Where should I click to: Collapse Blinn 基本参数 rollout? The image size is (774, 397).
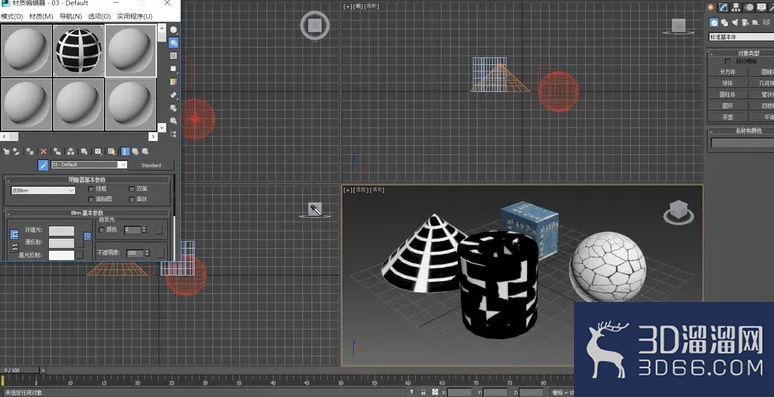click(x=87, y=213)
